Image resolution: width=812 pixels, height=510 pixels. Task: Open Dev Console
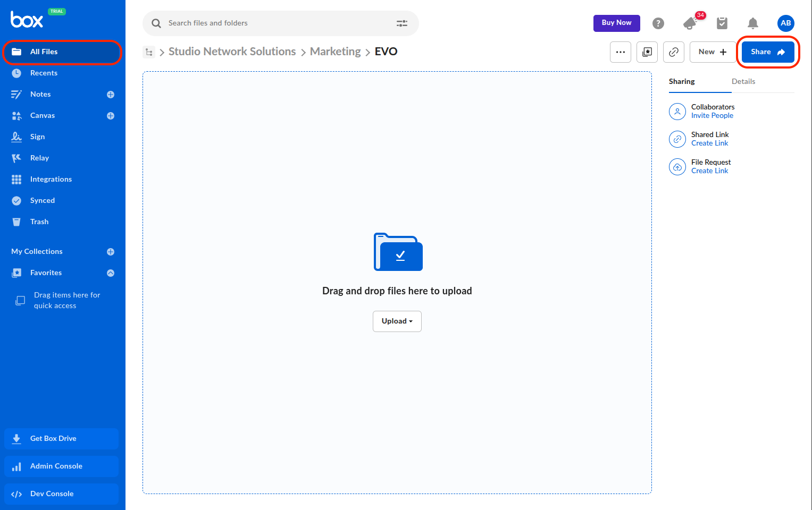61,494
